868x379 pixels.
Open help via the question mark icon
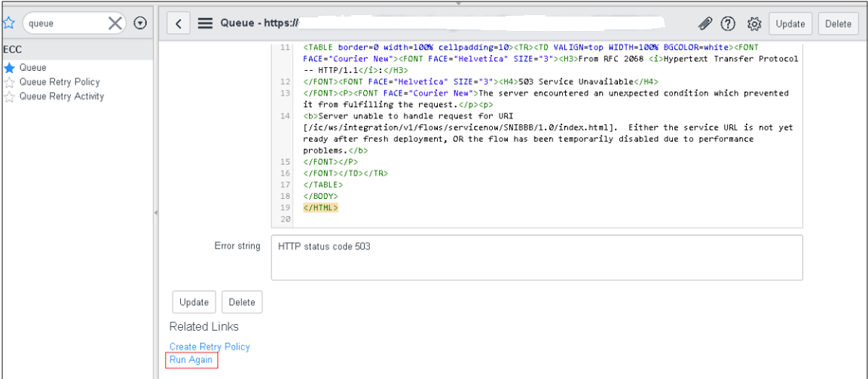click(x=727, y=23)
